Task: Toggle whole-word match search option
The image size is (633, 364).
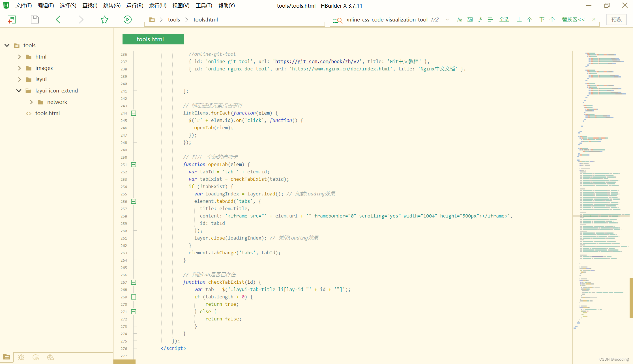Action: pos(470,20)
